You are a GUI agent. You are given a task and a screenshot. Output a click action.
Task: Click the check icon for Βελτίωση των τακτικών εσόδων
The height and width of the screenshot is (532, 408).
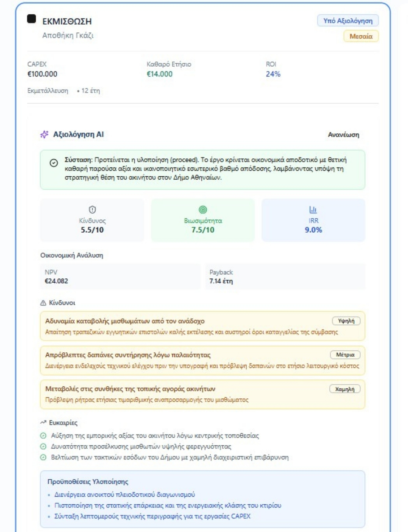coord(43,458)
